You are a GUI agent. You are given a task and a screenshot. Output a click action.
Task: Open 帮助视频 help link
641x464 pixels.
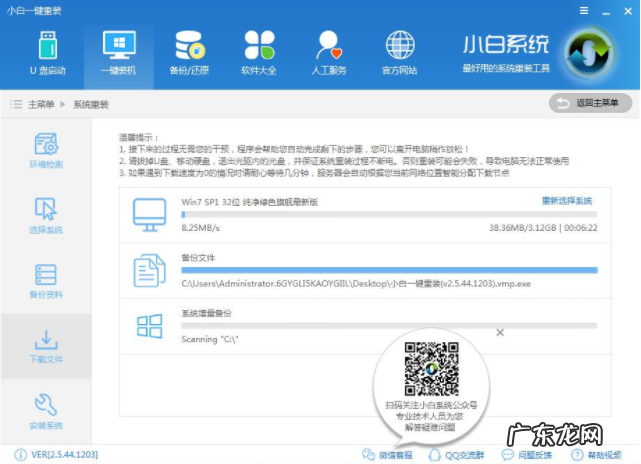[596, 455]
